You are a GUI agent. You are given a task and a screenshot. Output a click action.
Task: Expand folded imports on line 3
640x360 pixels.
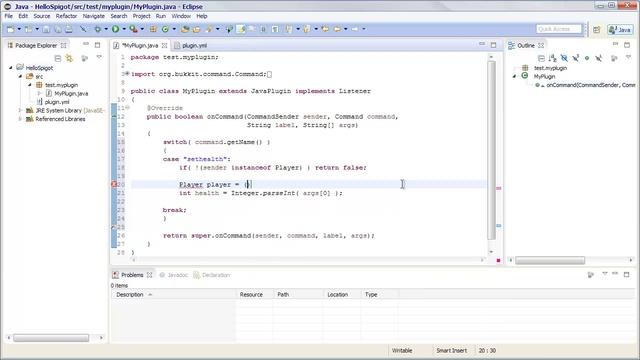(127, 74)
